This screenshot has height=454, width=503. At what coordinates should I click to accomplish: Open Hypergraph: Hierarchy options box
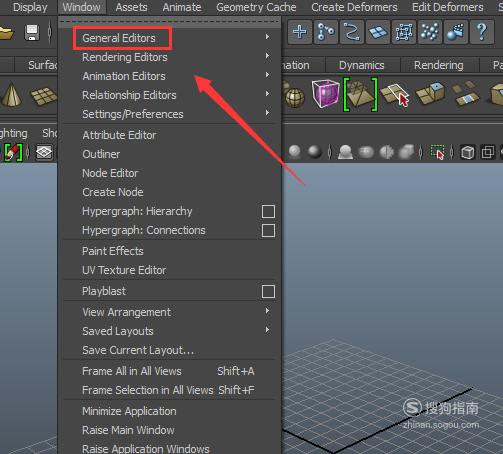(268, 211)
